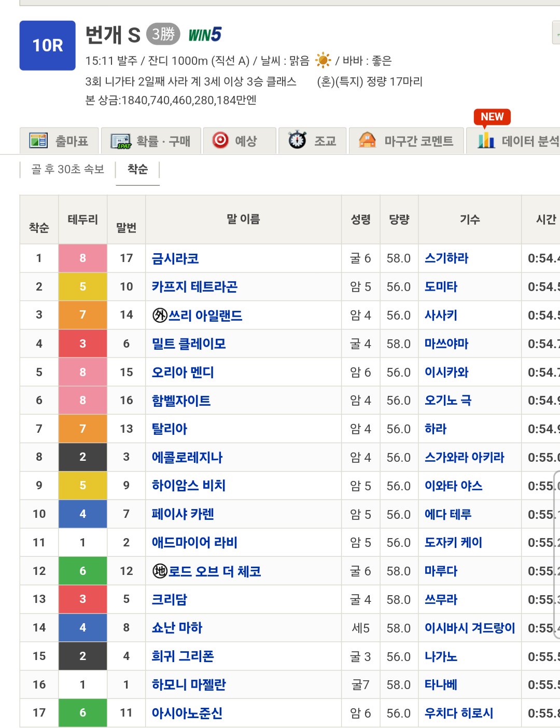This screenshot has width=560, height=728.
Task: Open horse 카프지 테트라곤 details
Action: click(x=194, y=287)
